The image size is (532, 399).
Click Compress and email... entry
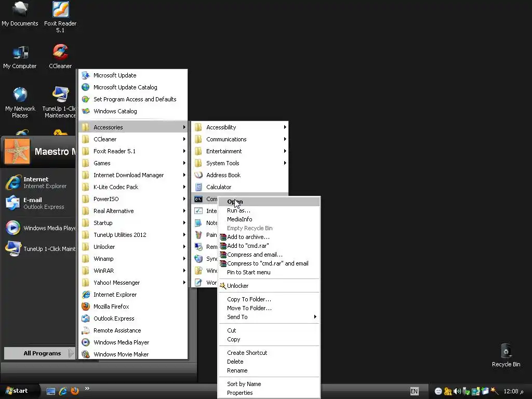click(269, 255)
